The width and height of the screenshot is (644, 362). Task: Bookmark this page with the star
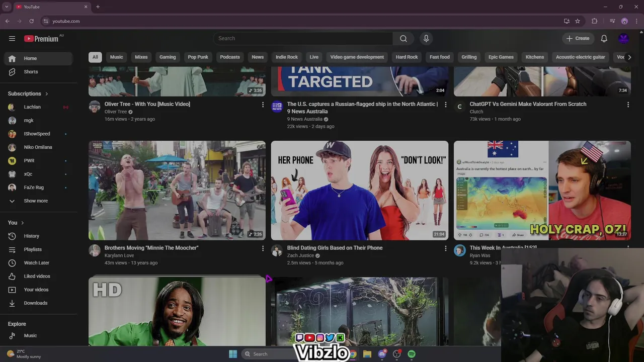pyautogui.click(x=578, y=21)
